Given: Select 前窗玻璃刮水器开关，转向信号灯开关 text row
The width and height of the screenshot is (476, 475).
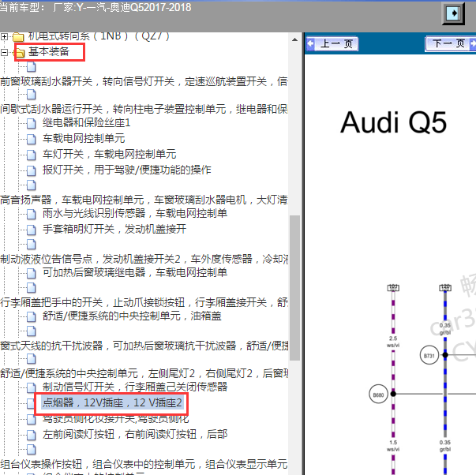Looking at the screenshot, I should coord(144,81).
